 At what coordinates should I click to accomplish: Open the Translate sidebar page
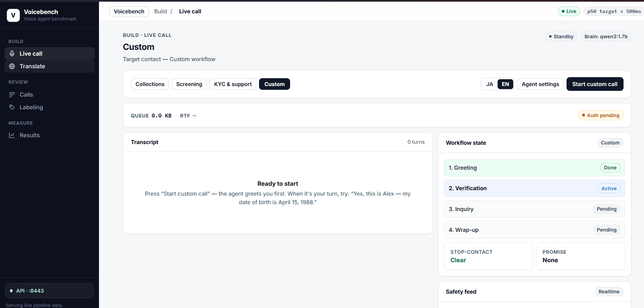click(x=49, y=66)
